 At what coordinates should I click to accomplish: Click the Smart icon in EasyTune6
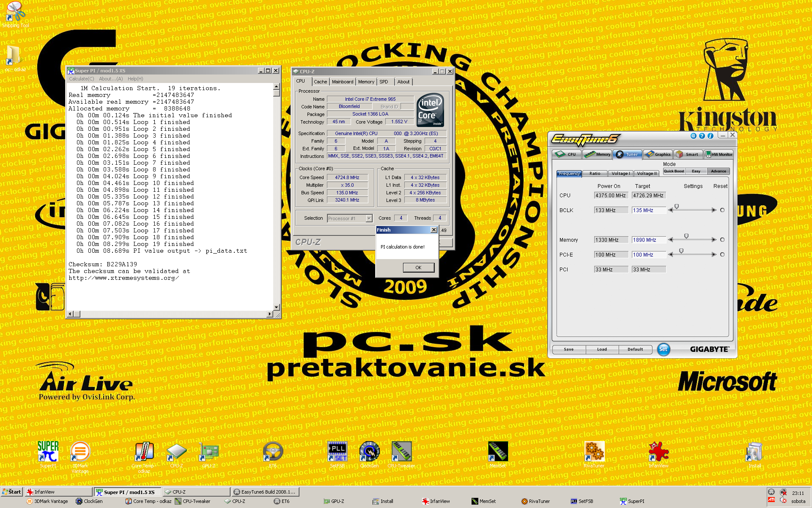pos(689,153)
